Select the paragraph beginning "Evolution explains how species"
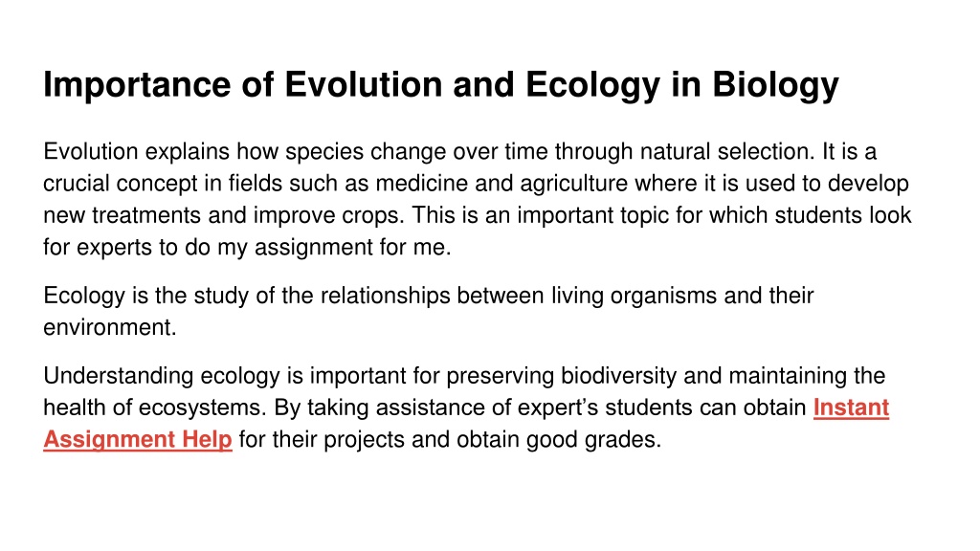This screenshot has width=980, height=551. click(478, 199)
